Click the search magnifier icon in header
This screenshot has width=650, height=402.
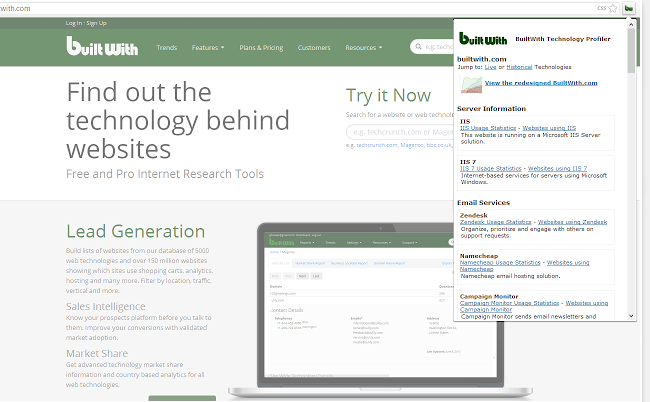click(417, 47)
